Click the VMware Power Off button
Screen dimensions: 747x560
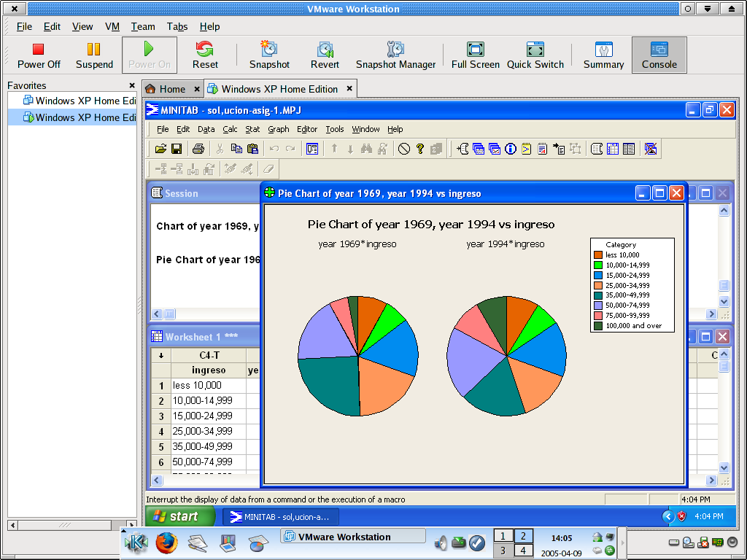pos(39,55)
